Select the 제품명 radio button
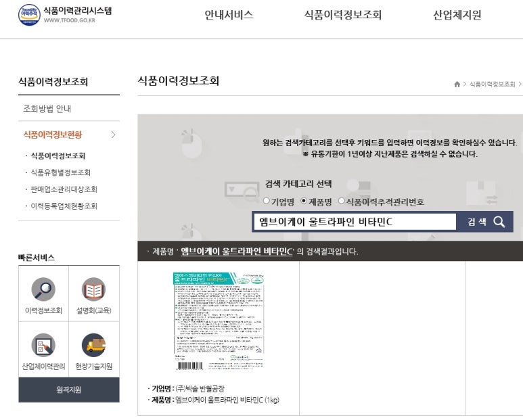This screenshot has height=420, width=523. point(304,201)
